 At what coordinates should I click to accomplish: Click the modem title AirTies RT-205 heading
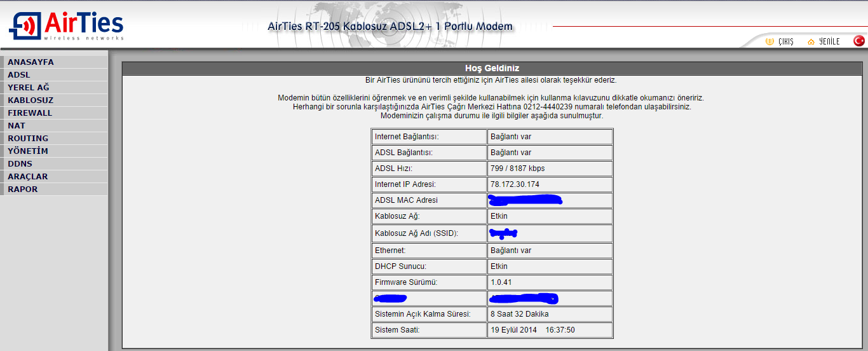tap(390, 27)
